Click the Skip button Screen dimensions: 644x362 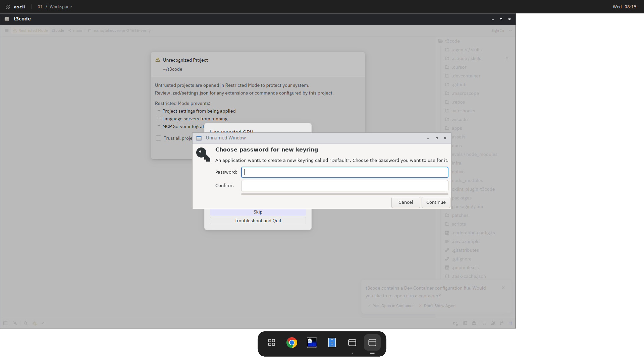click(x=258, y=212)
